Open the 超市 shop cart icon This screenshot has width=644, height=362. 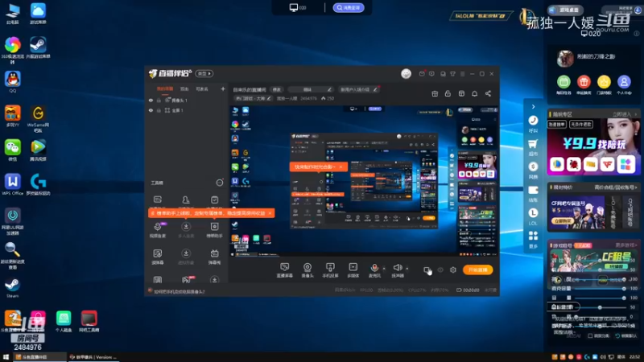533,147
